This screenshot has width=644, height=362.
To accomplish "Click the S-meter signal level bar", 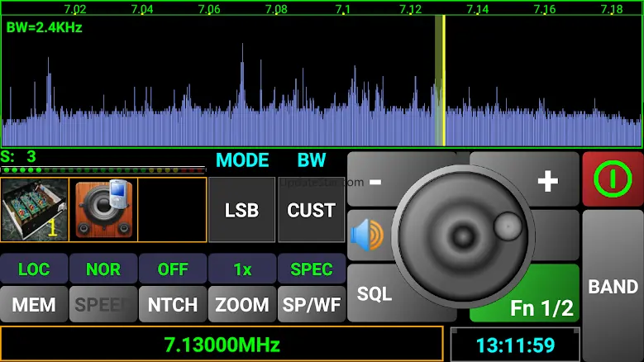I will click(103, 170).
